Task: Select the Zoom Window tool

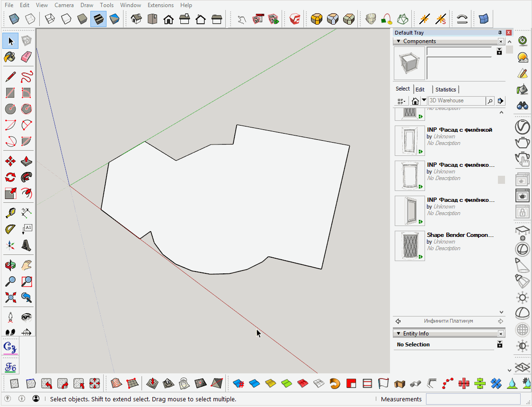Action: click(x=27, y=281)
